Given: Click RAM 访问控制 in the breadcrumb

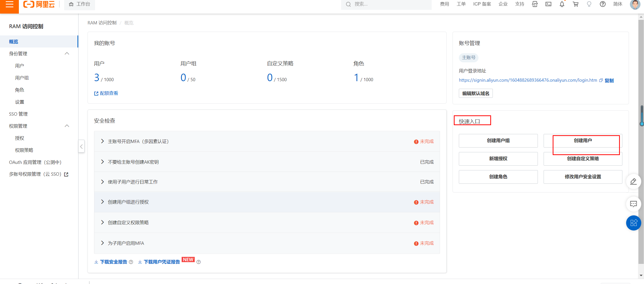Looking at the screenshot, I should 102,23.
